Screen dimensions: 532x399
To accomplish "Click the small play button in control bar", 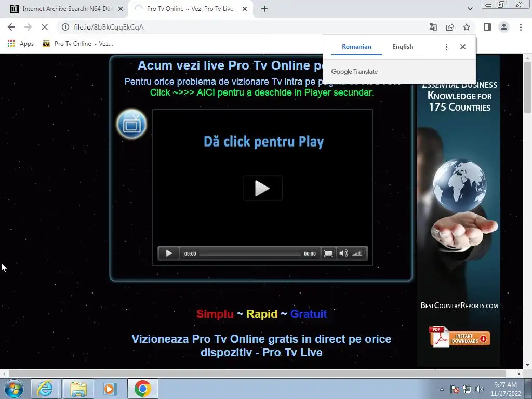I will coord(169,254).
